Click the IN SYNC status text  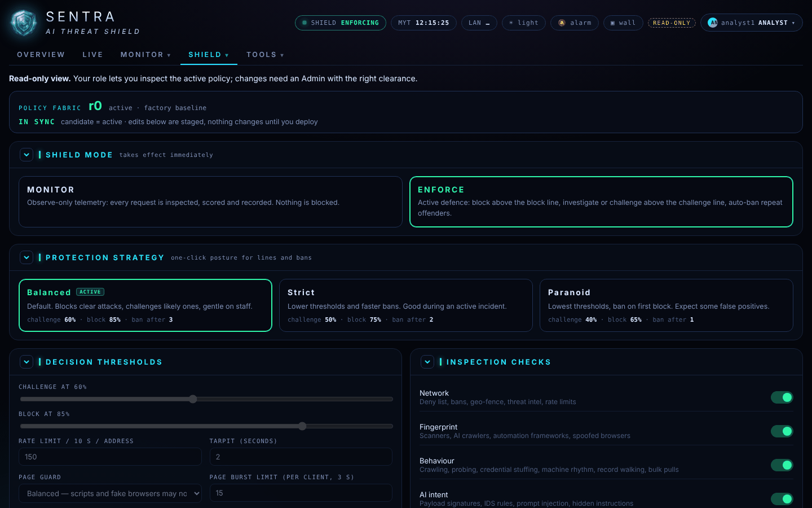click(37, 122)
